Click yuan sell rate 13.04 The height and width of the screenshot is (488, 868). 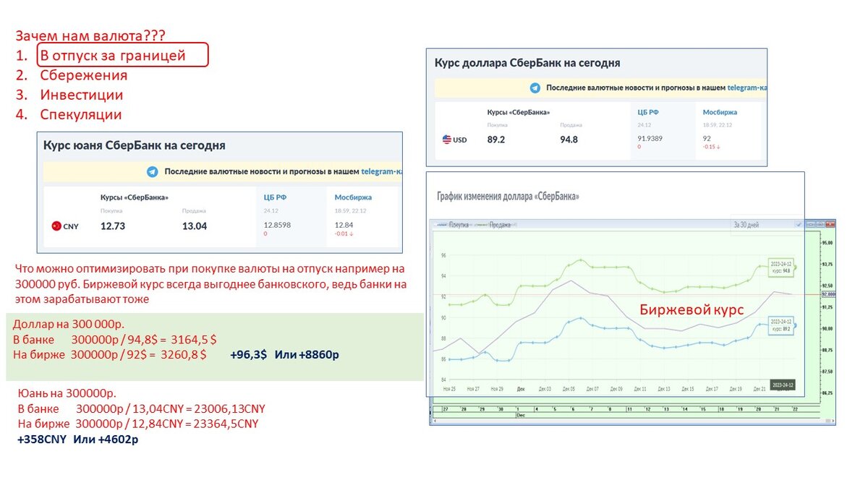click(195, 226)
